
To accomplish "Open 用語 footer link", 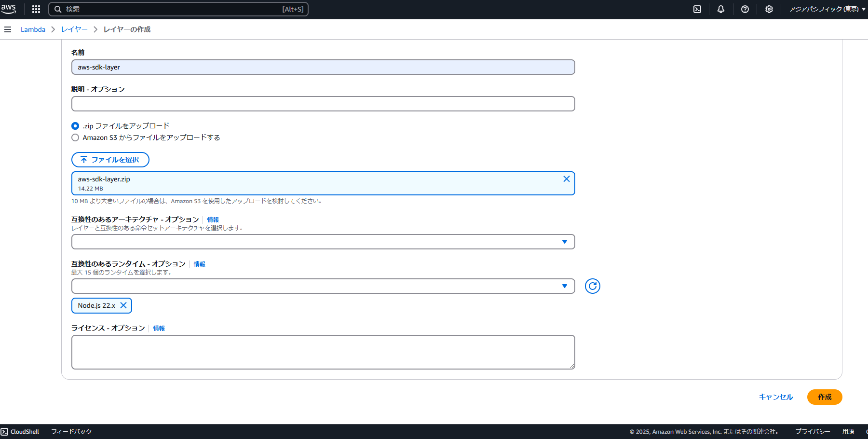I will pyautogui.click(x=848, y=432).
